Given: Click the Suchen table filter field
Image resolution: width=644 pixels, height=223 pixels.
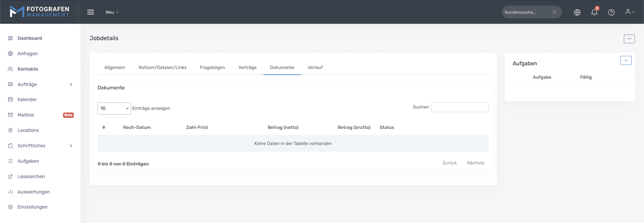Looking at the screenshot, I should point(460,107).
